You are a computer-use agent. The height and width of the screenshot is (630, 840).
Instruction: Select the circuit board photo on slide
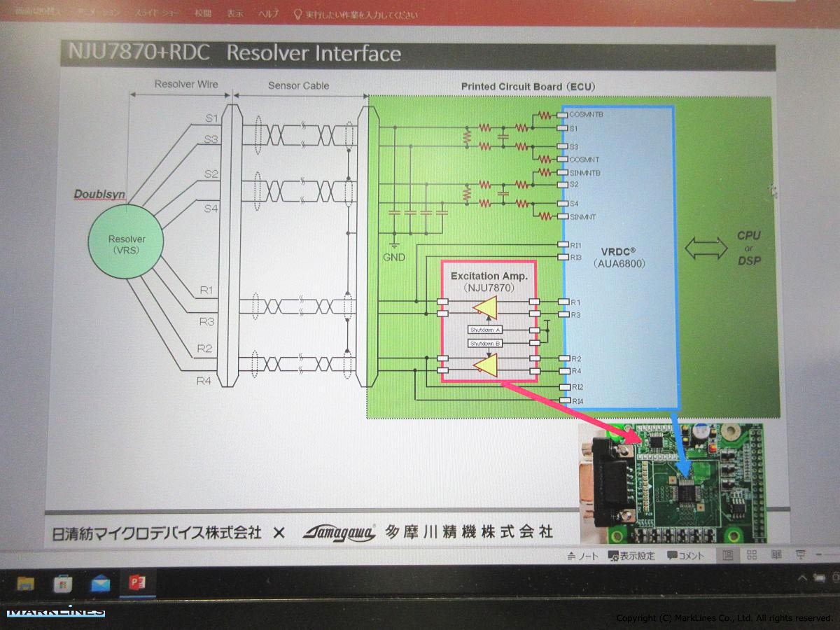[671, 482]
